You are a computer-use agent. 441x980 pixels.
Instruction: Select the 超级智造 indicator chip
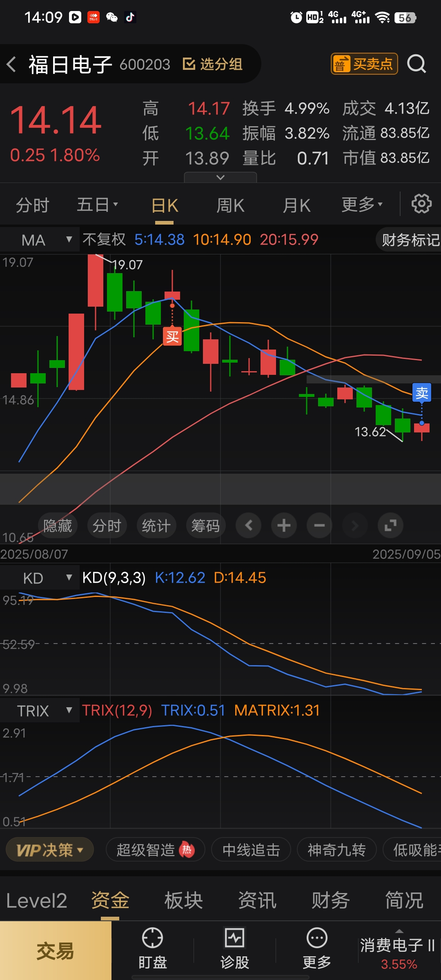[155, 850]
